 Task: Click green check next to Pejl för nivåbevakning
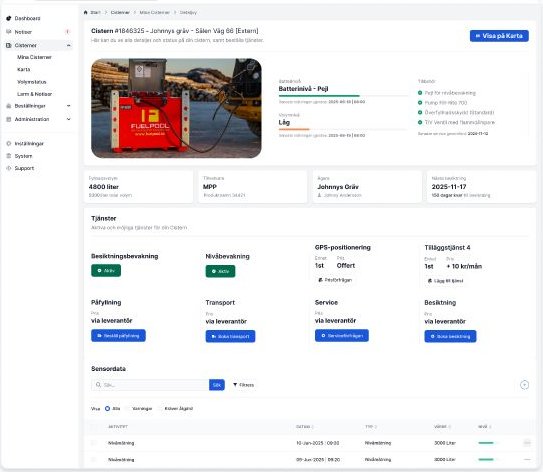coord(420,93)
